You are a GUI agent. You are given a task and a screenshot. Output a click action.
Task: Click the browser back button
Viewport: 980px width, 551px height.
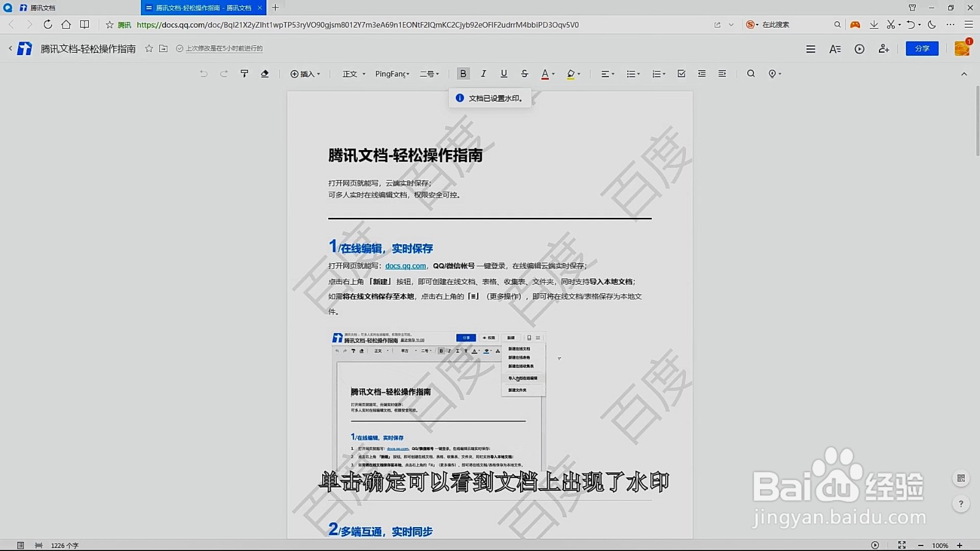click(11, 24)
